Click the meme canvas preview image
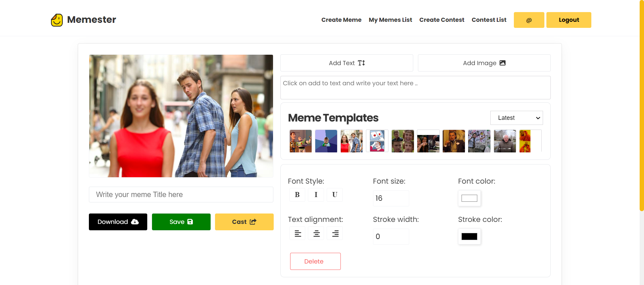The width and height of the screenshot is (644, 285). pyautogui.click(x=181, y=116)
